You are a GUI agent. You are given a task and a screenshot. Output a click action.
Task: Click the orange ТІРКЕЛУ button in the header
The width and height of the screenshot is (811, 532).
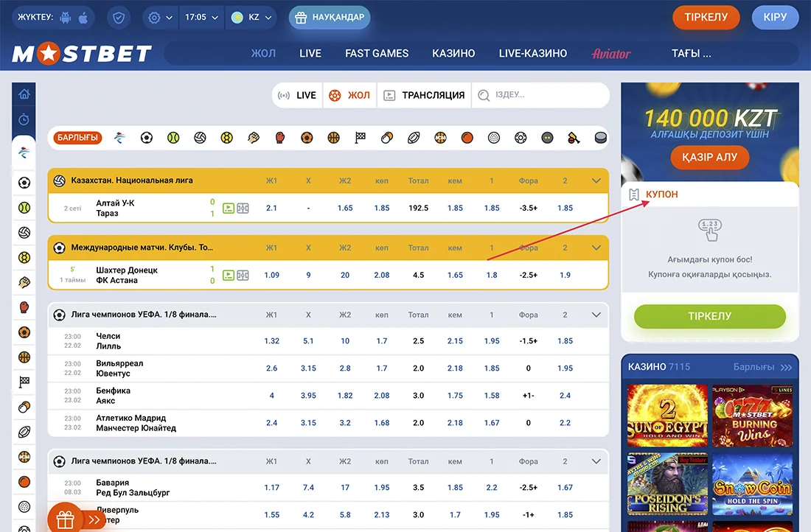point(706,18)
